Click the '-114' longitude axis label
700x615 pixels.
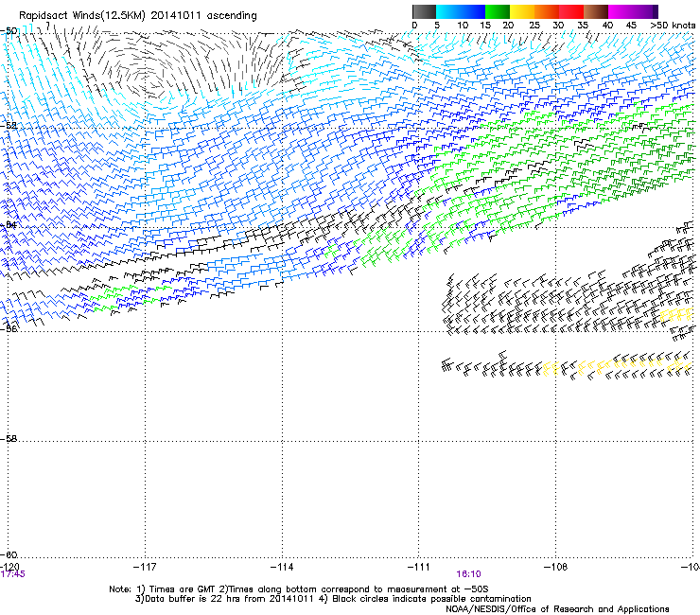[x=282, y=567]
